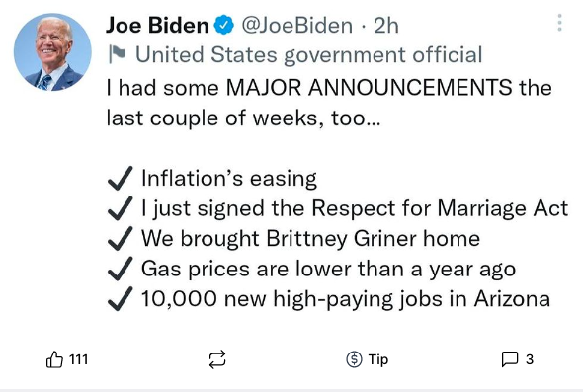583x392 pixels.
Task: Click the 111 likes count
Action: [78, 359]
